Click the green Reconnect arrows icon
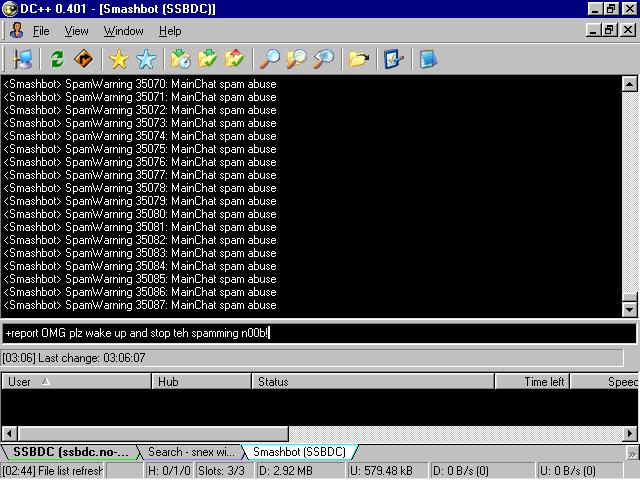 point(57,60)
